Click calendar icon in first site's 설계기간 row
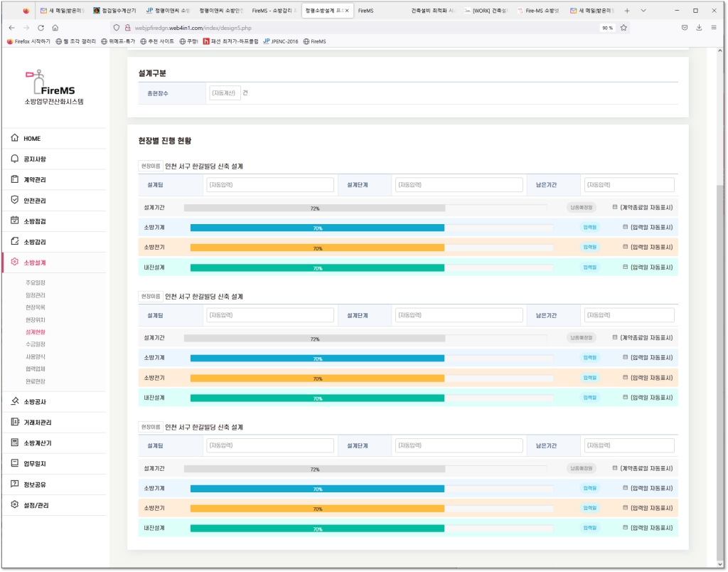728x572 pixels. [615, 208]
